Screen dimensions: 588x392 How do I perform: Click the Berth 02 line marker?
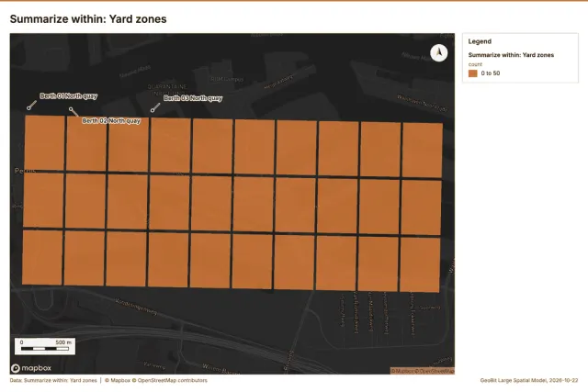(x=73, y=112)
